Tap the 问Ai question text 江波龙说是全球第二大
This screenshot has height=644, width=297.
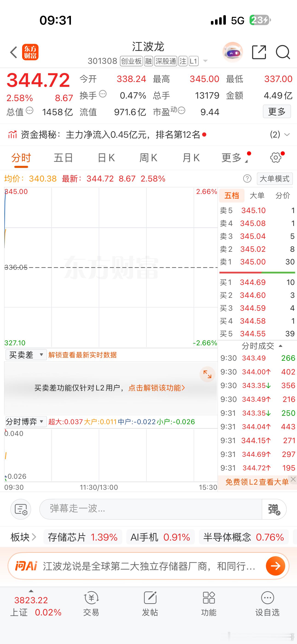(x=149, y=566)
